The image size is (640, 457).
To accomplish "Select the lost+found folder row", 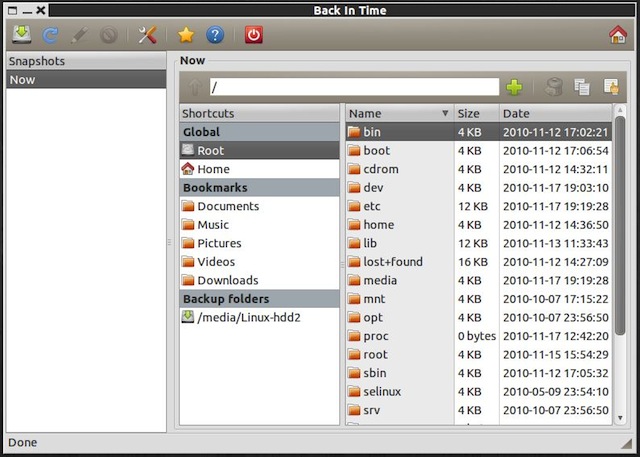I will tap(479, 262).
